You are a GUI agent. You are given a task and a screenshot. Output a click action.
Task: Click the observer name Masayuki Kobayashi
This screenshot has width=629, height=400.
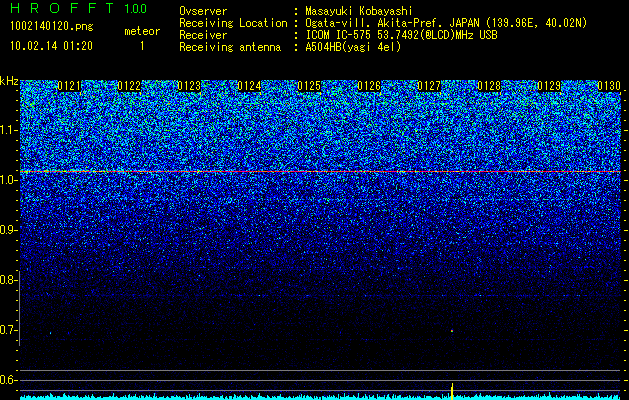coord(359,11)
